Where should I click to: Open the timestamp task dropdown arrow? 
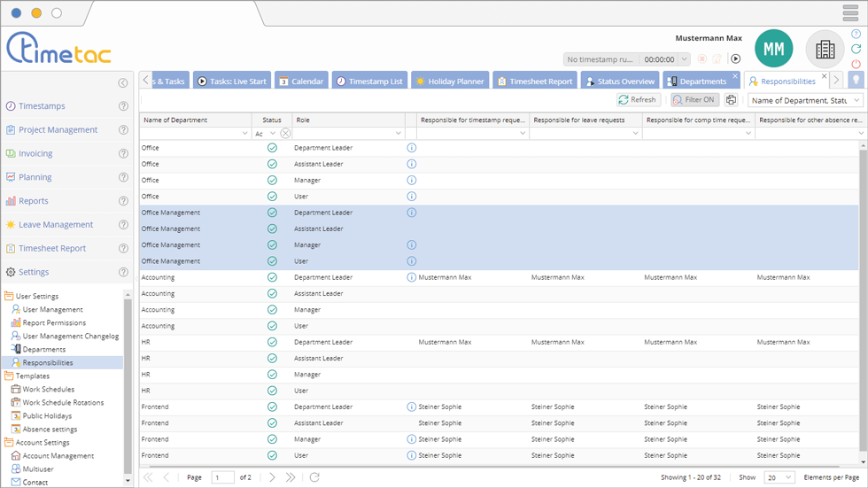[x=684, y=59]
